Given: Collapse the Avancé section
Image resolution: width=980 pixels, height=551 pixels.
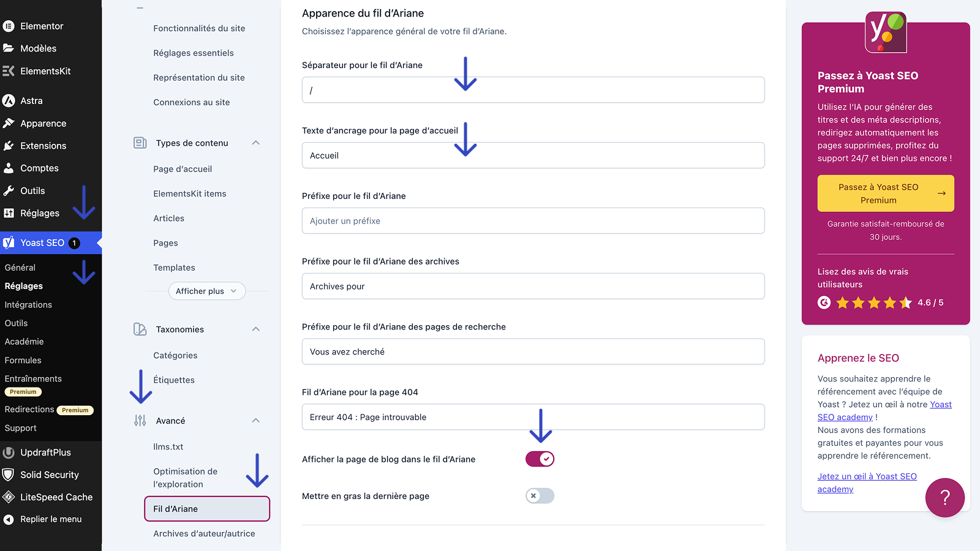Looking at the screenshot, I should (x=256, y=421).
